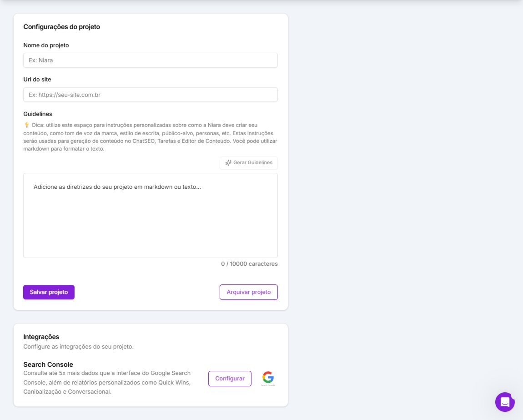Click the 0 / 10000 caracteres counter
Viewport: 523px width, 420px height.
[x=249, y=263]
